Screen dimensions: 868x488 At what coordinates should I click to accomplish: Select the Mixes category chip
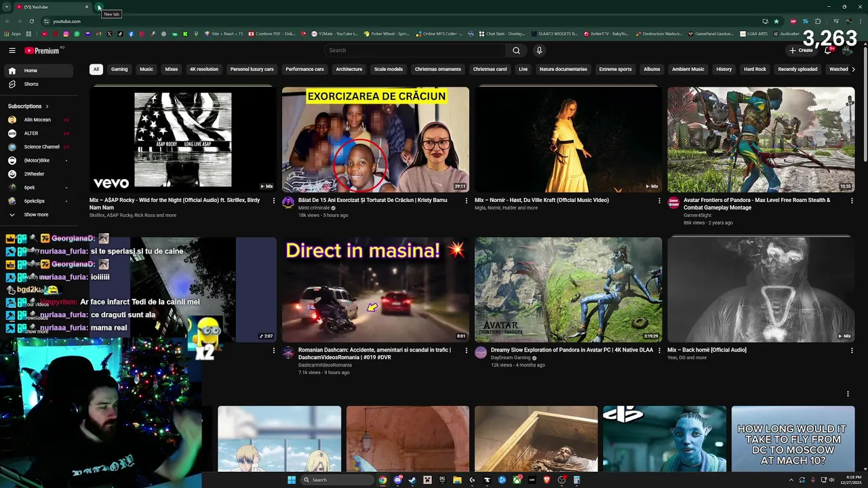pyautogui.click(x=172, y=69)
